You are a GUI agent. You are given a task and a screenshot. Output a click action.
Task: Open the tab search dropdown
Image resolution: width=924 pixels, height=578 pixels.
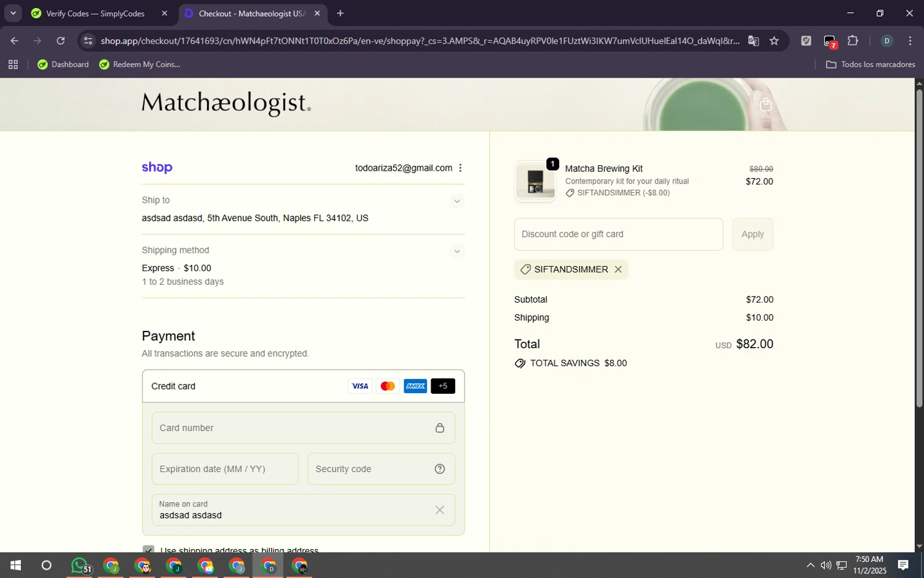13,13
